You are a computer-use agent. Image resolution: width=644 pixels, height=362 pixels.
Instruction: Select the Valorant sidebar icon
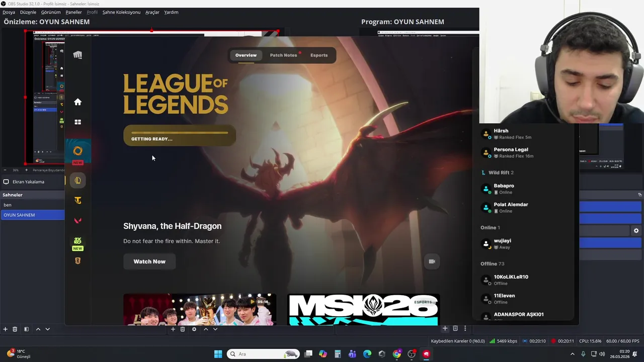click(x=77, y=221)
